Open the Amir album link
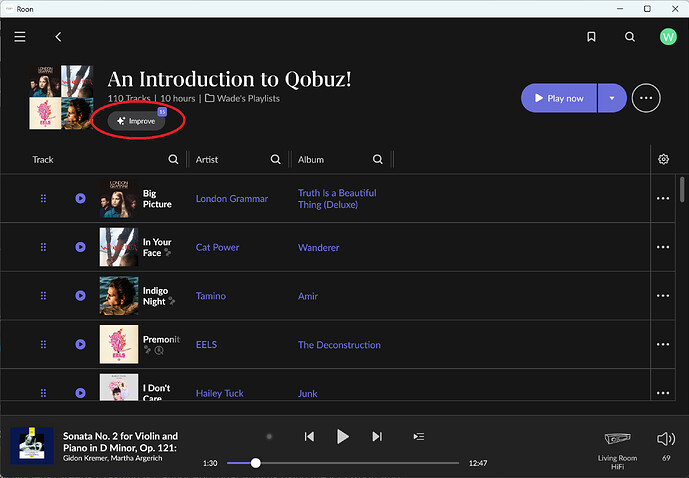This screenshot has width=689, height=478. point(308,296)
